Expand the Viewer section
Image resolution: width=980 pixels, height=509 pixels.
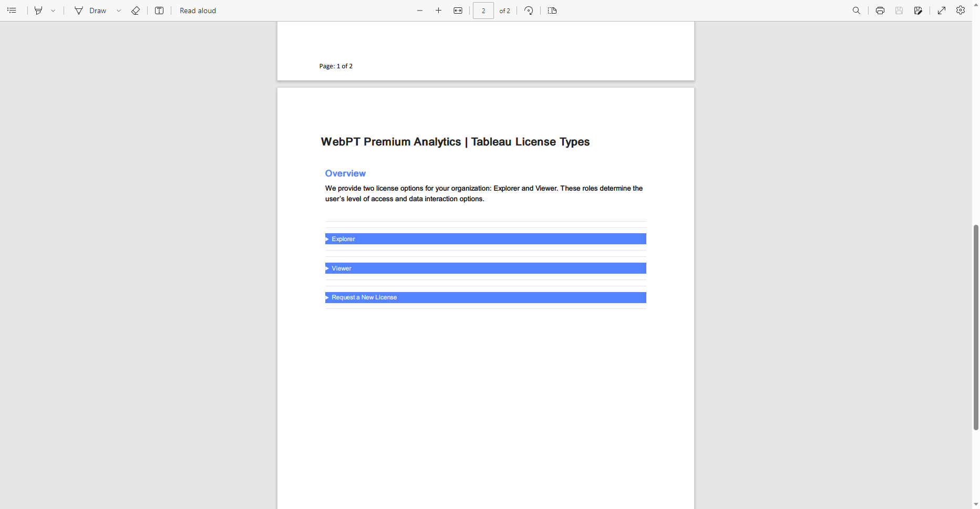tap(486, 268)
